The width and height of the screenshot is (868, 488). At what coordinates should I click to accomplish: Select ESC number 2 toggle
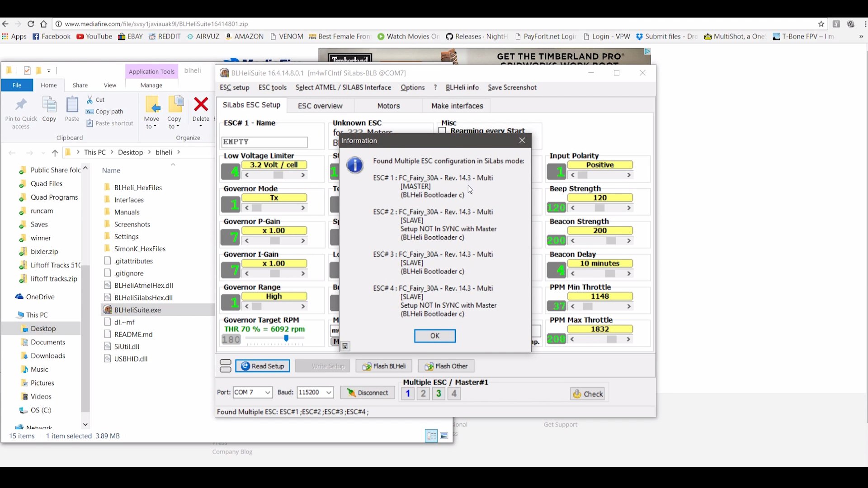click(423, 394)
